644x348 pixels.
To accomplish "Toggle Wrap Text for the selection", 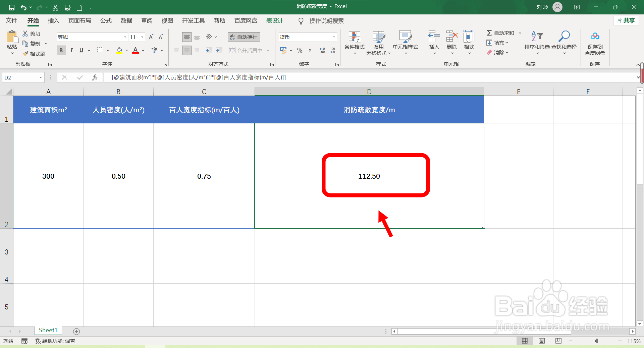I will pos(244,37).
